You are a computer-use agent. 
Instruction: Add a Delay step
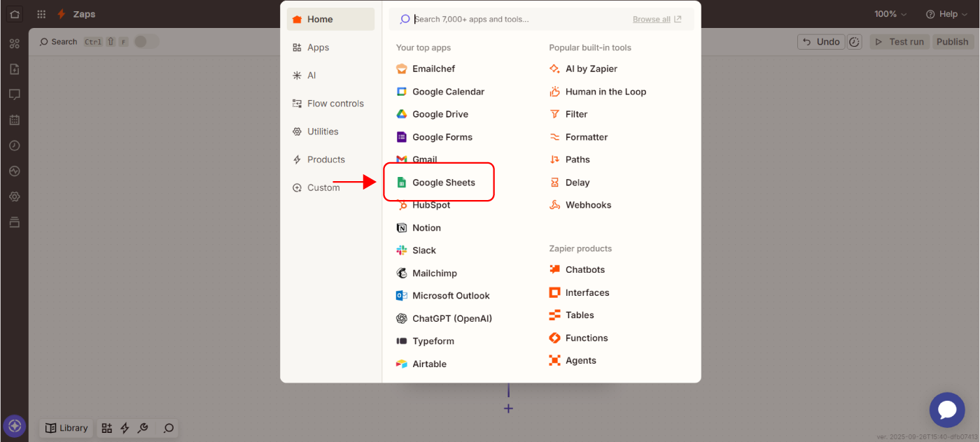[x=577, y=183]
